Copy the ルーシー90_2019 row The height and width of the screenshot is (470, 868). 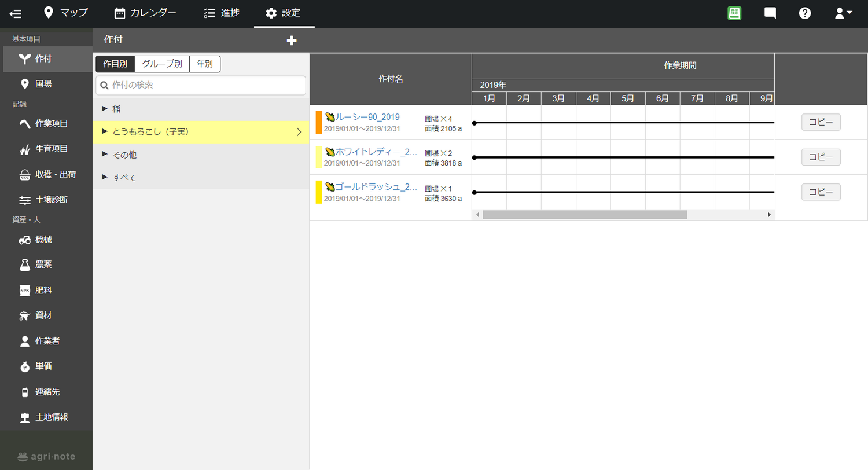pos(821,122)
